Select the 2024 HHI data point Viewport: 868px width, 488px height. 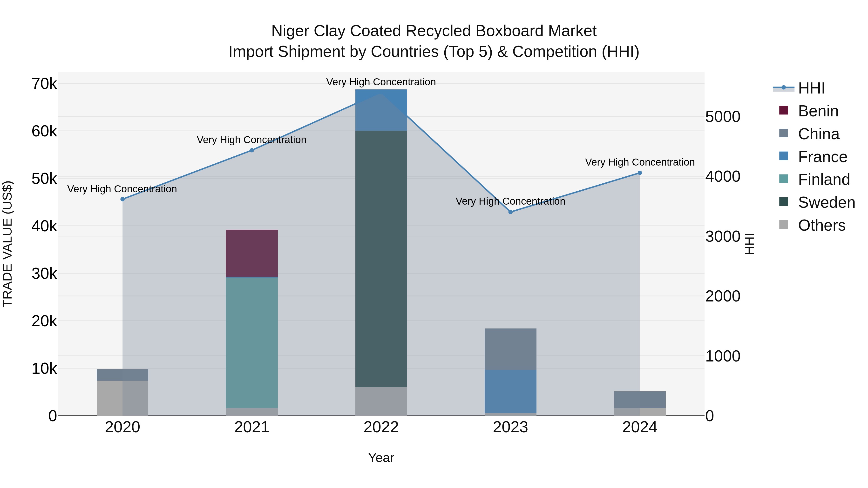point(640,173)
